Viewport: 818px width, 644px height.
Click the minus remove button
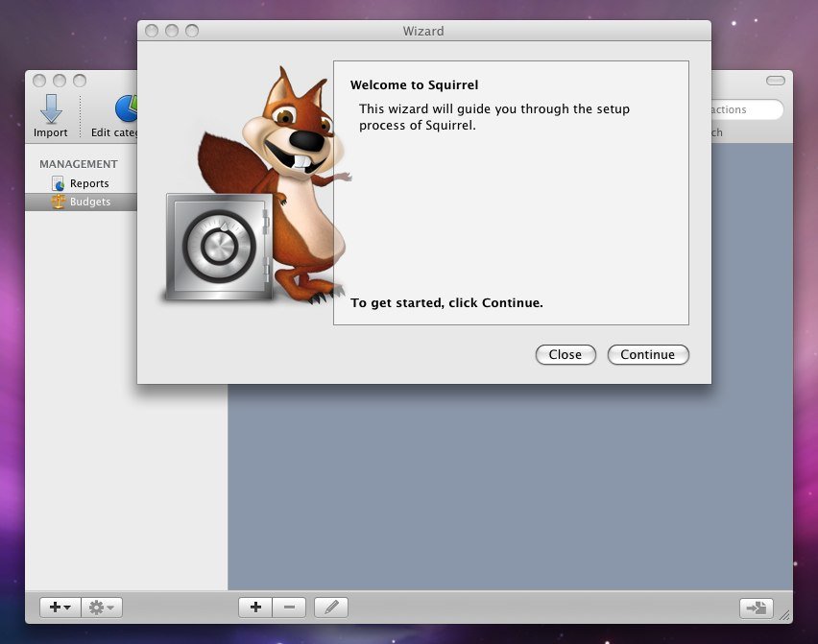coord(289,608)
